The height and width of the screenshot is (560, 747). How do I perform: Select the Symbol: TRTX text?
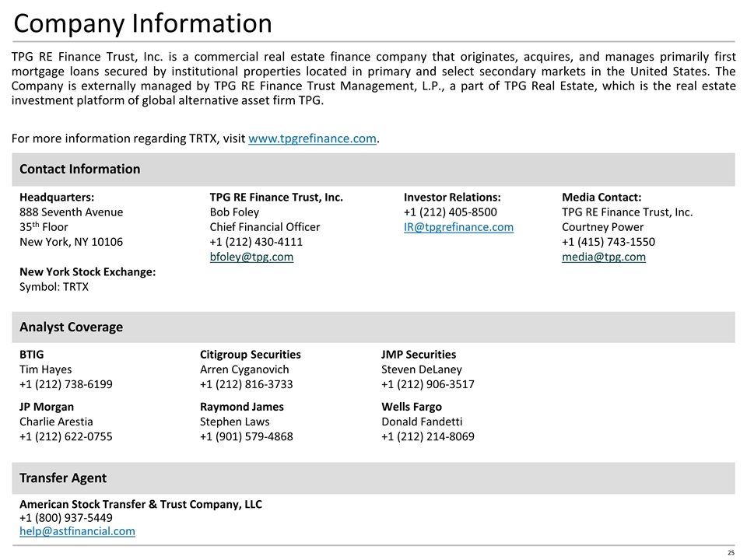click(54, 287)
